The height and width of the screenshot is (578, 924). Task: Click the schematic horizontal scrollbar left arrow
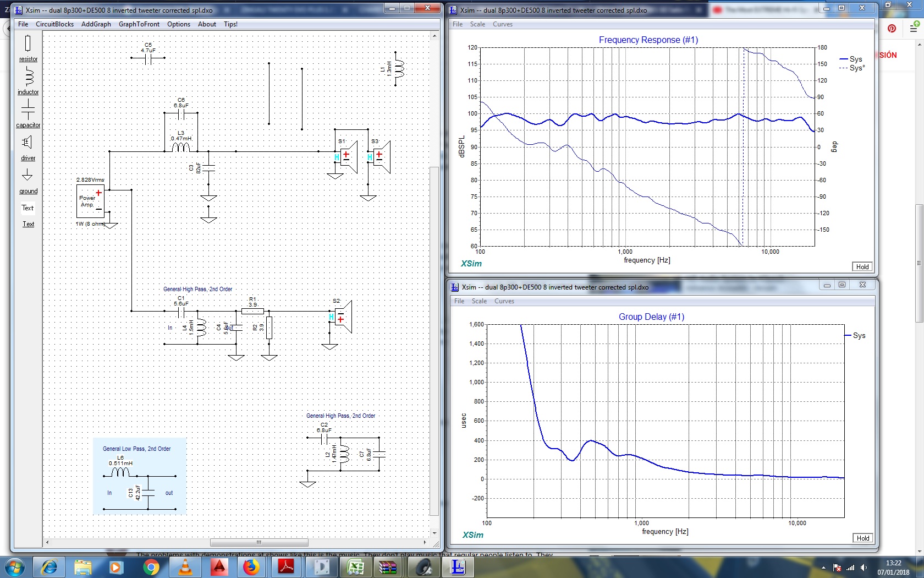(47, 542)
